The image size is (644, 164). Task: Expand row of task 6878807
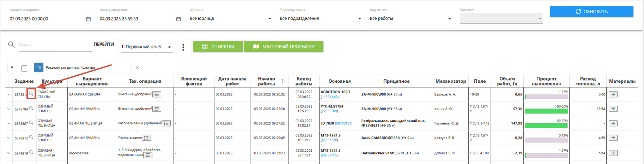[x=8, y=123]
